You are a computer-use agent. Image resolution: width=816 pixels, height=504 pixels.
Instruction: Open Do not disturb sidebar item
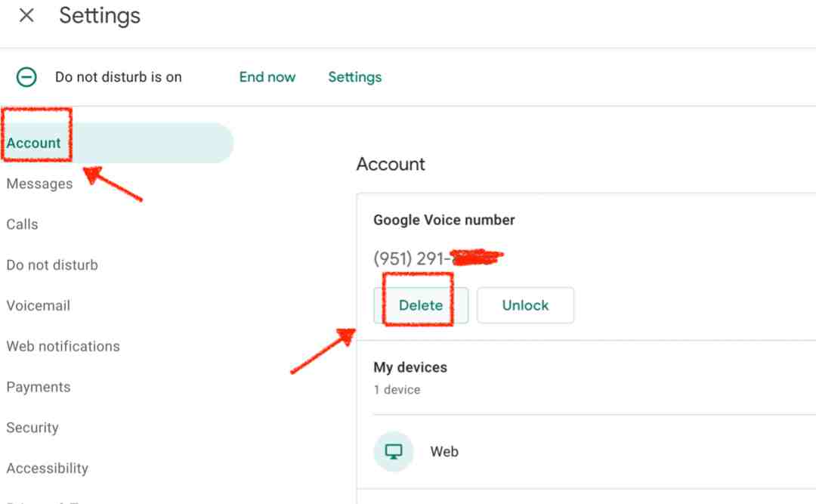[52, 265]
